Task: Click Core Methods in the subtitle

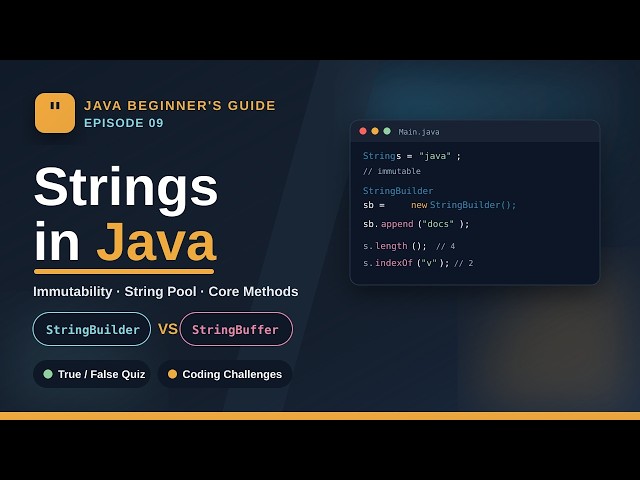Action: tap(253, 291)
